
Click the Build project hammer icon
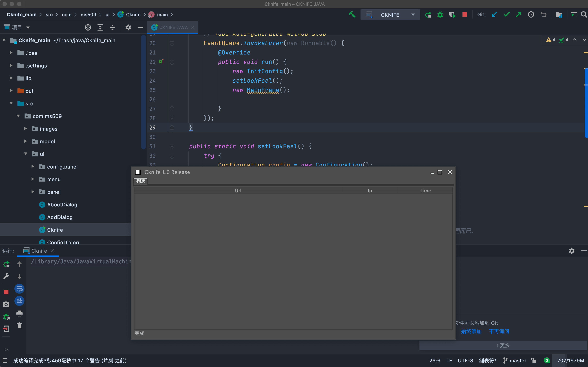pos(352,15)
